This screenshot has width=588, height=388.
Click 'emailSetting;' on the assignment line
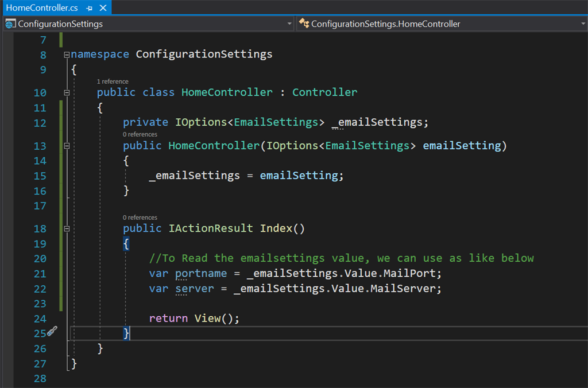302,176
